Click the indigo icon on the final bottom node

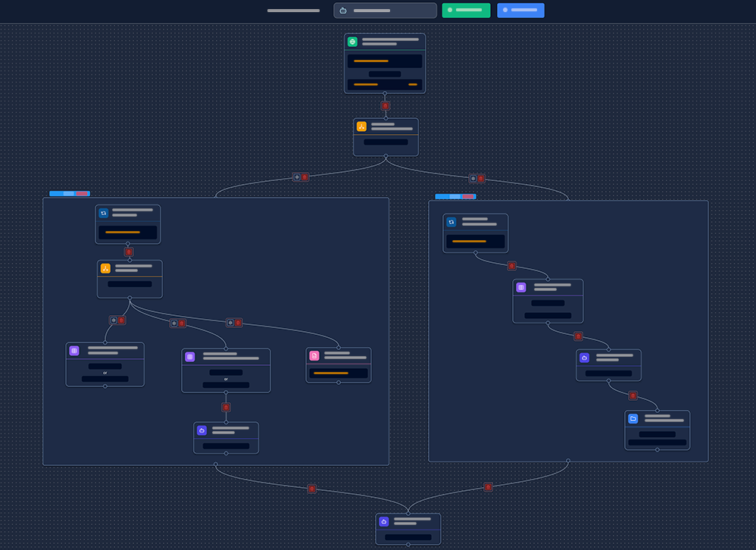tap(384, 521)
